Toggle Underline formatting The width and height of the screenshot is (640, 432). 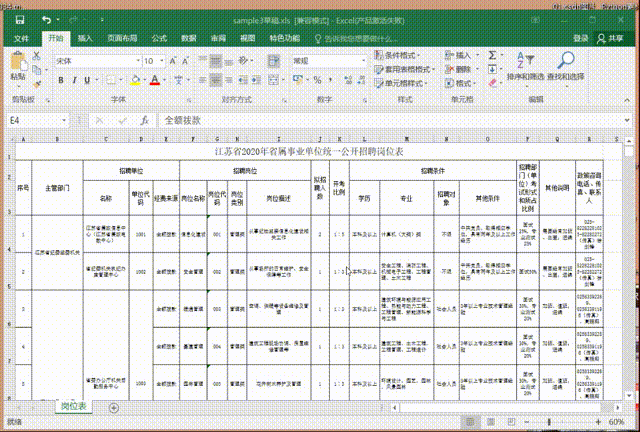(x=87, y=80)
